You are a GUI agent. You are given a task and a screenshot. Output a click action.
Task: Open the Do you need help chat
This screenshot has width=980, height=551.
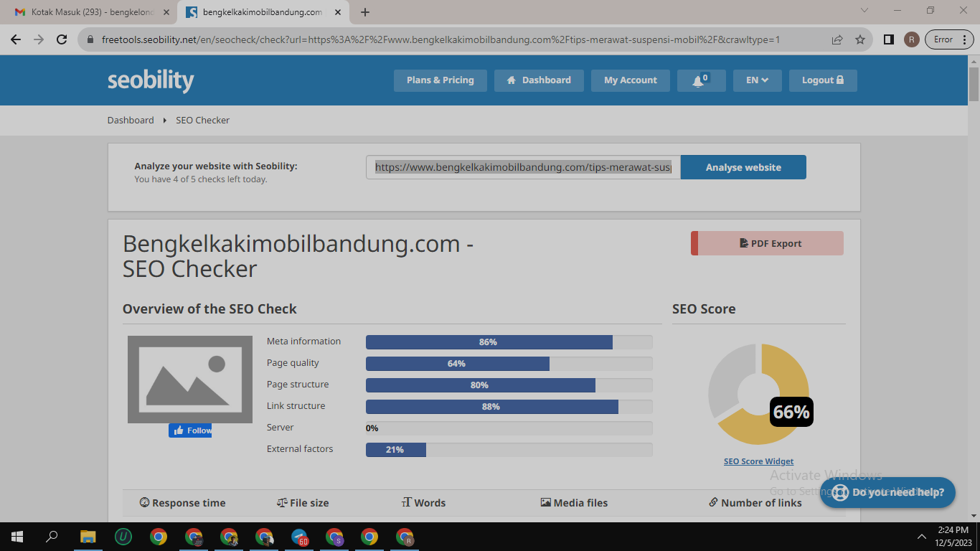tap(887, 492)
